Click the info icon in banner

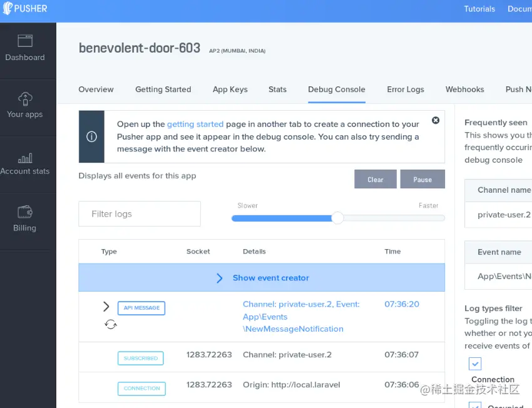coord(91,136)
